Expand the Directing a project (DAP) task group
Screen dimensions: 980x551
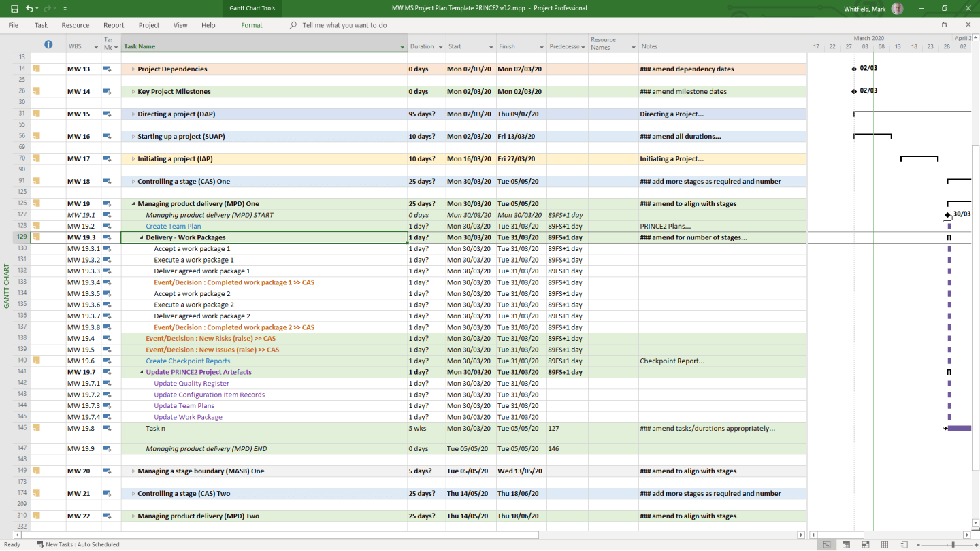[x=134, y=114]
